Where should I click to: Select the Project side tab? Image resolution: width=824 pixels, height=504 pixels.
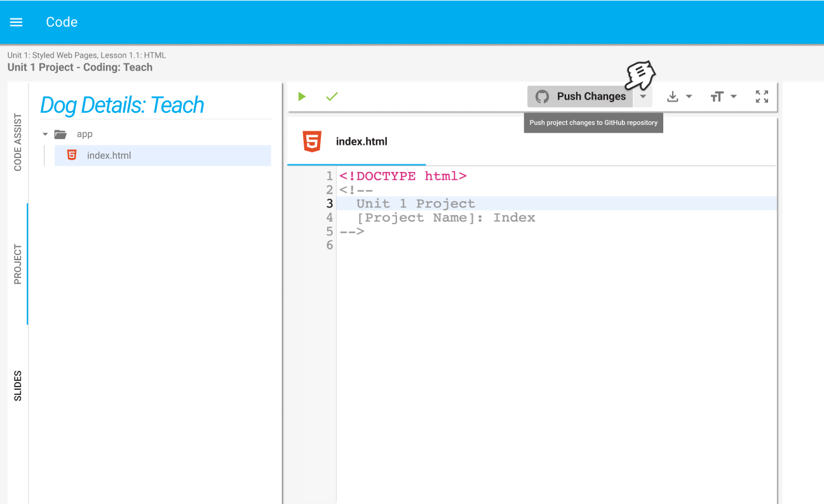coord(18,264)
